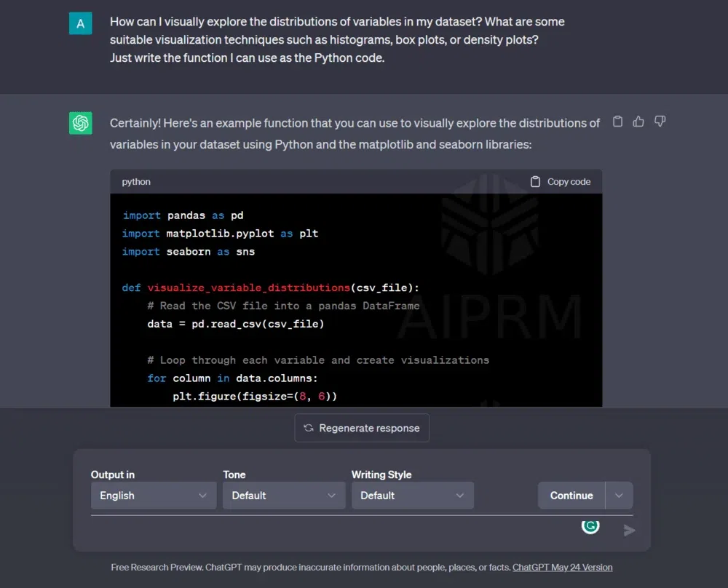728x588 pixels.
Task: Click the user's question about visualizing distributions
Action: pyautogui.click(x=337, y=39)
